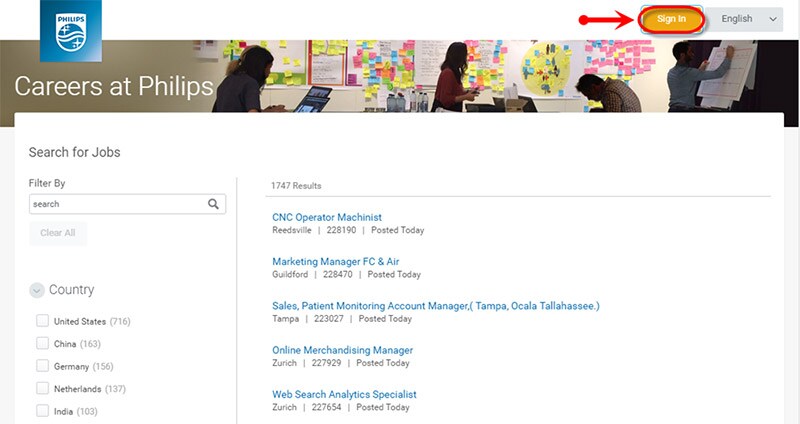Viewport: 800px width, 424px height.
Task: Click the Sign In button
Action: (671, 19)
